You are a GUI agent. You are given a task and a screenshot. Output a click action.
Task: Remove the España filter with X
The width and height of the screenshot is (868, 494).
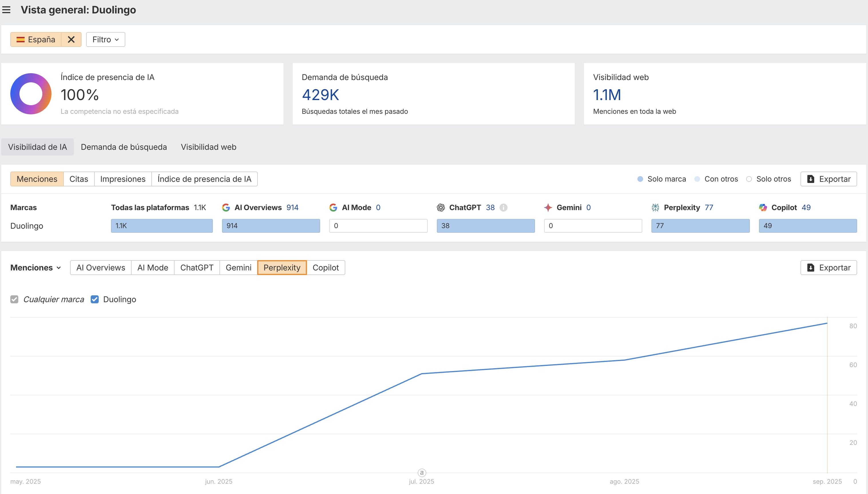(x=71, y=39)
